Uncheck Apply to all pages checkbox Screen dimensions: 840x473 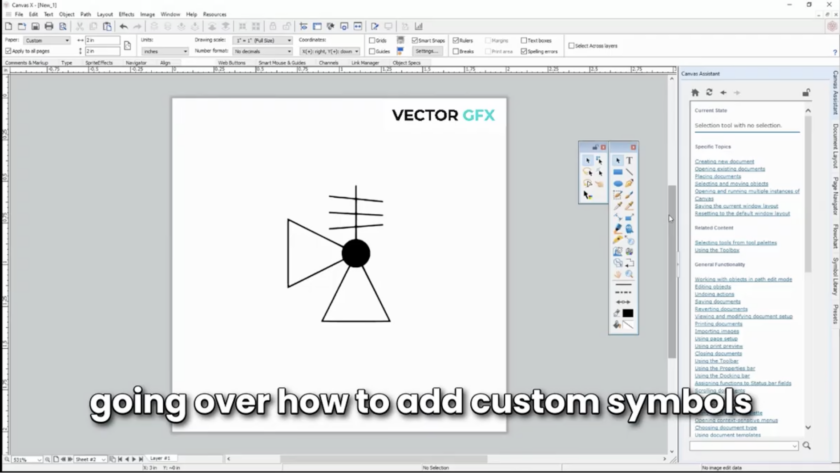[8, 51]
